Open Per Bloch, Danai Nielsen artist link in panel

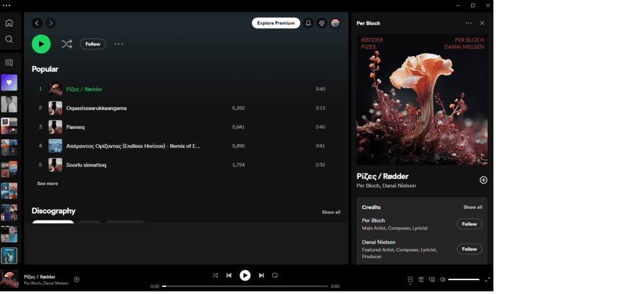pyautogui.click(x=386, y=186)
